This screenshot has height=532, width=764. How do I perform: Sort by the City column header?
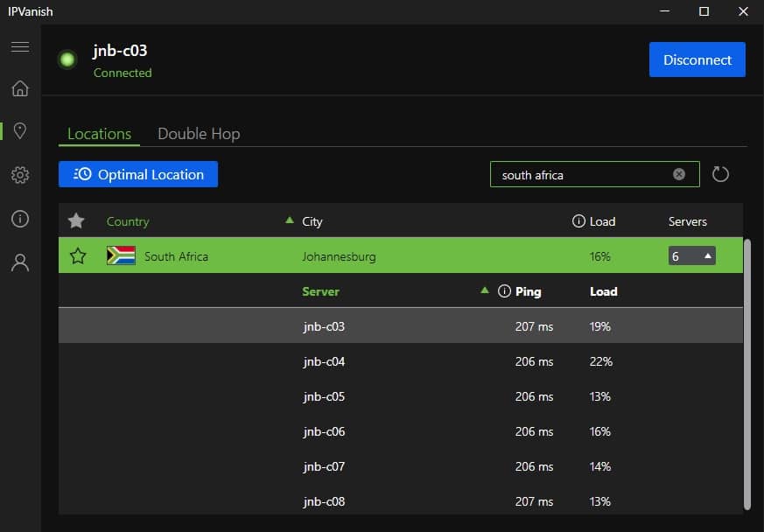312,221
